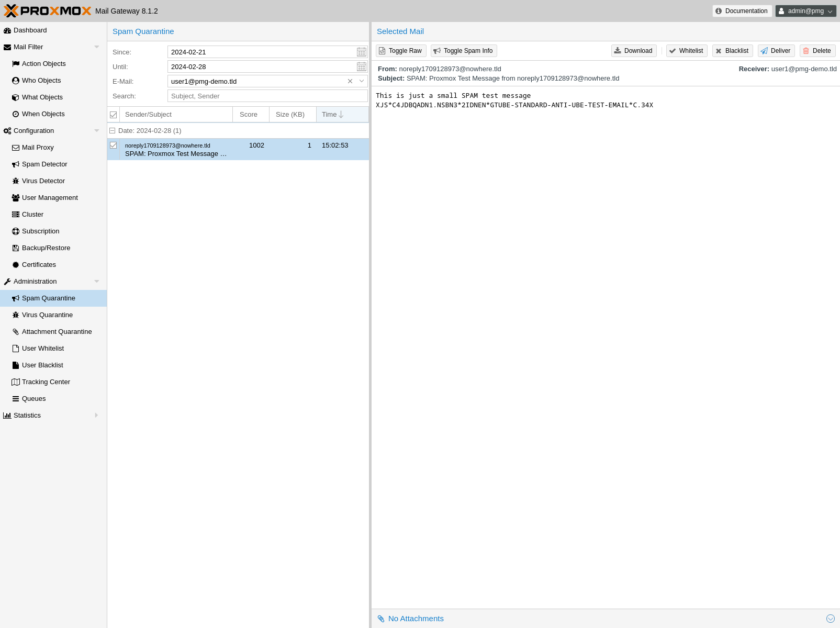Open the Documentation button

click(742, 11)
